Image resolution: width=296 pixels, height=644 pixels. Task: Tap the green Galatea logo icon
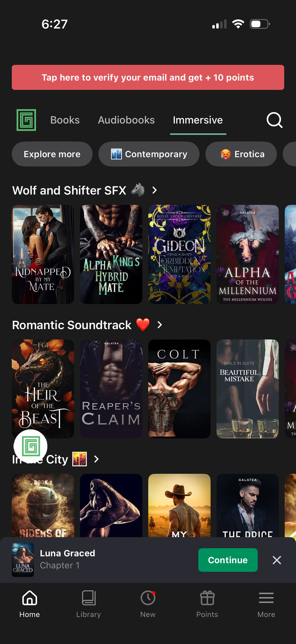tap(26, 120)
